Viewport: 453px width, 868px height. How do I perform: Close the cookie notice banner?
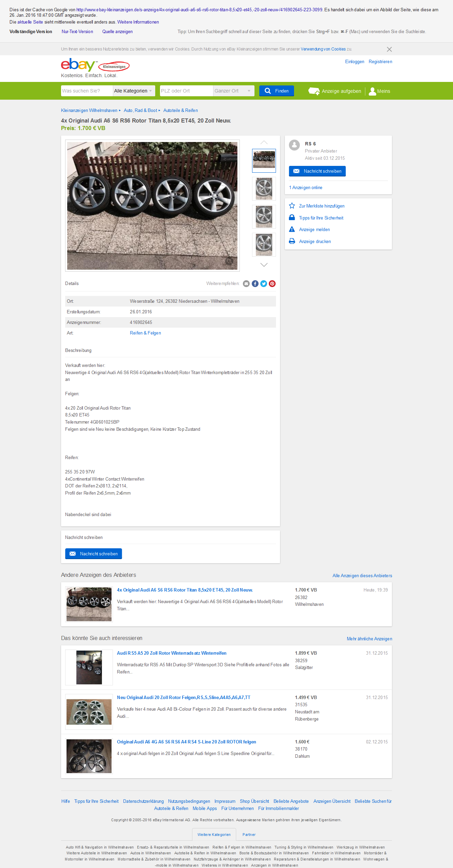(x=389, y=49)
